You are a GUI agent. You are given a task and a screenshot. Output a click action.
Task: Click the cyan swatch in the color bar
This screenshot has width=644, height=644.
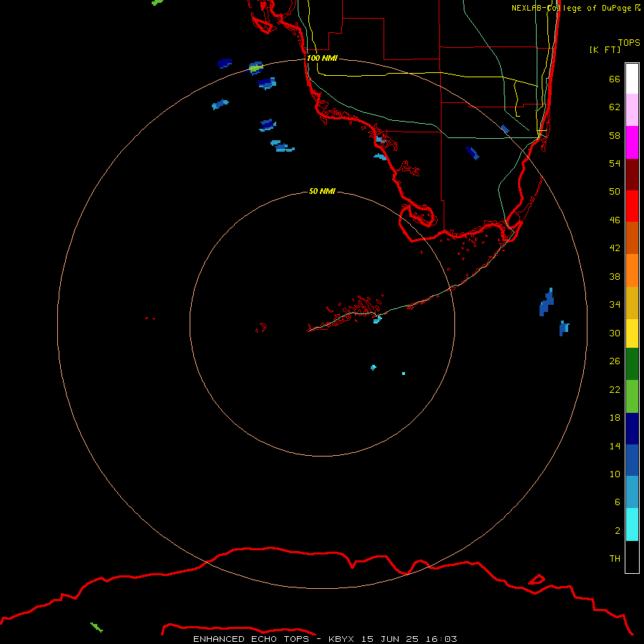click(x=632, y=525)
